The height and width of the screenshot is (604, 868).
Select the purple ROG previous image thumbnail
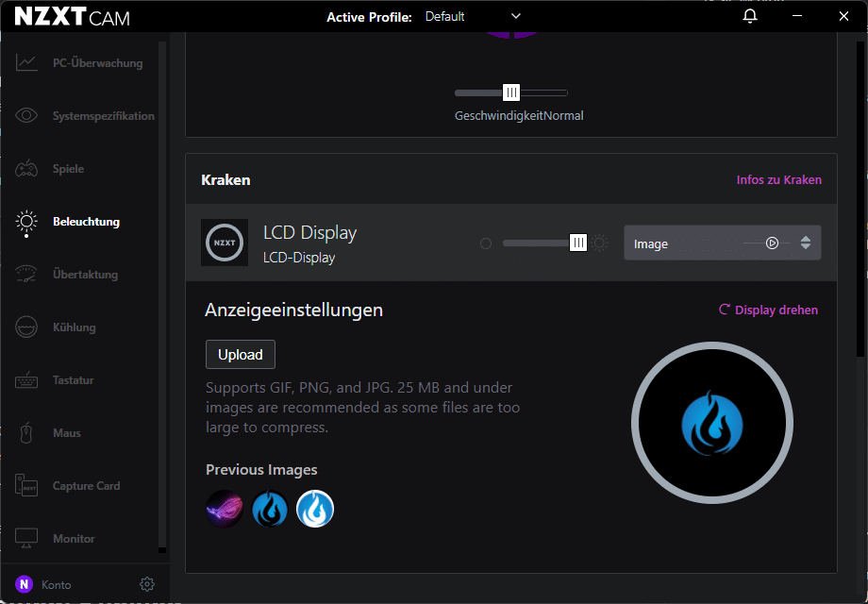click(225, 510)
